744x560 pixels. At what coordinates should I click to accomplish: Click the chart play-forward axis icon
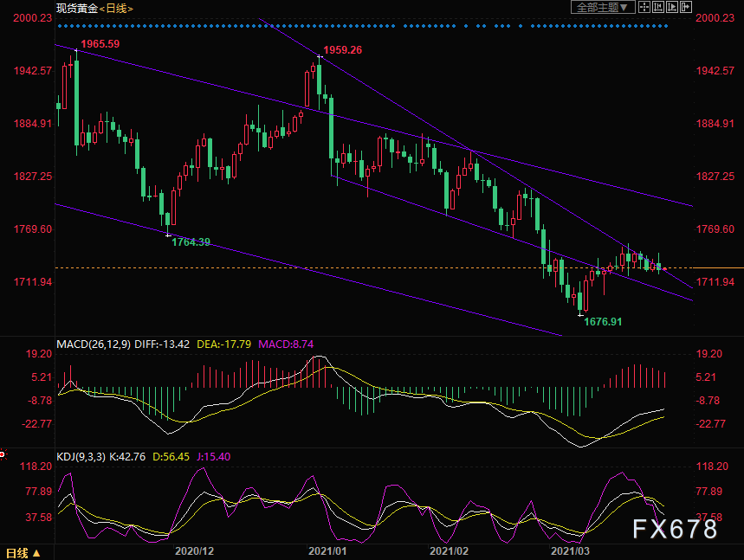pos(672,7)
